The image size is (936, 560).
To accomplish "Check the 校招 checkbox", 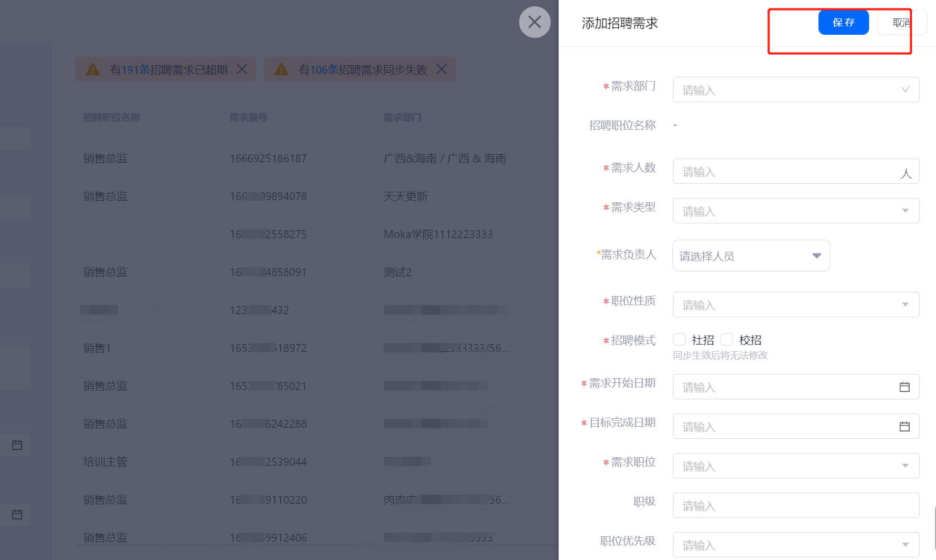I will tap(727, 339).
